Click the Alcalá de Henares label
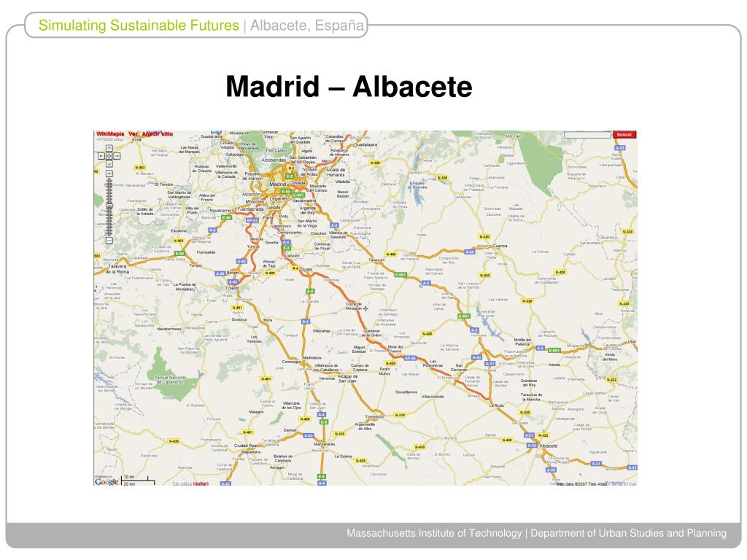Image resolution: width=747 pixels, height=560 pixels. [x=336, y=172]
